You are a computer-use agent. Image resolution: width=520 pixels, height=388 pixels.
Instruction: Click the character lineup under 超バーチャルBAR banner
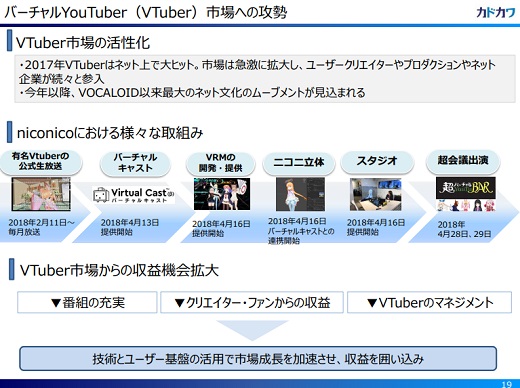(466, 205)
